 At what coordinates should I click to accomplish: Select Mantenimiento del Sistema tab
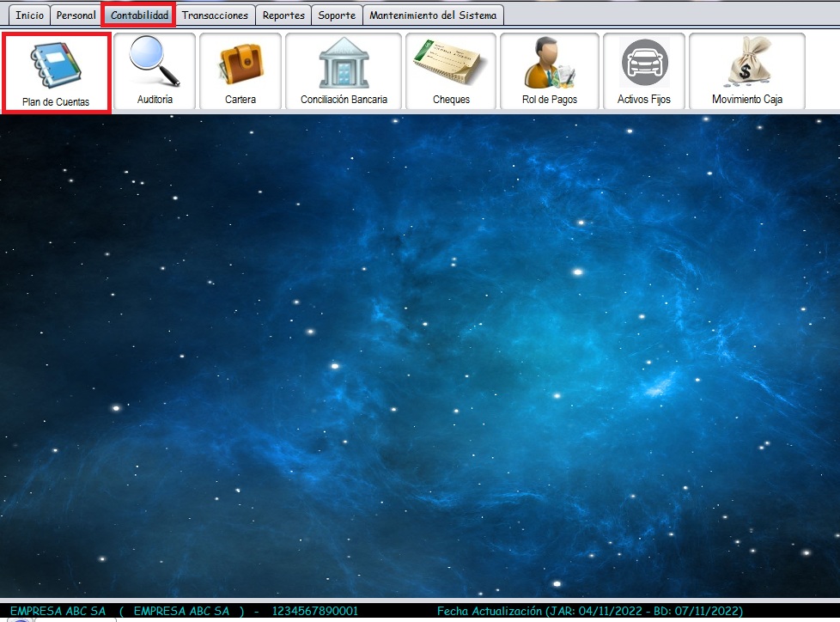click(433, 15)
